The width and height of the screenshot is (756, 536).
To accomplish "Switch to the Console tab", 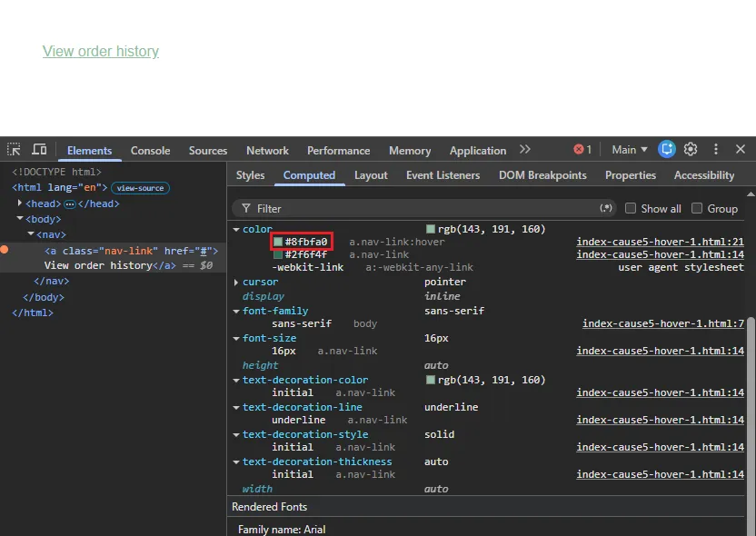I will tap(151, 151).
